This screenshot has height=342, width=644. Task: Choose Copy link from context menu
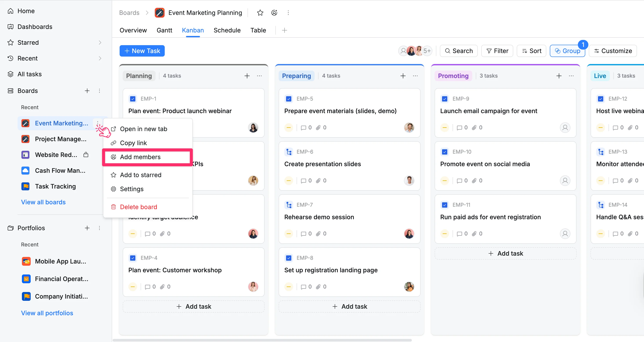148,143
